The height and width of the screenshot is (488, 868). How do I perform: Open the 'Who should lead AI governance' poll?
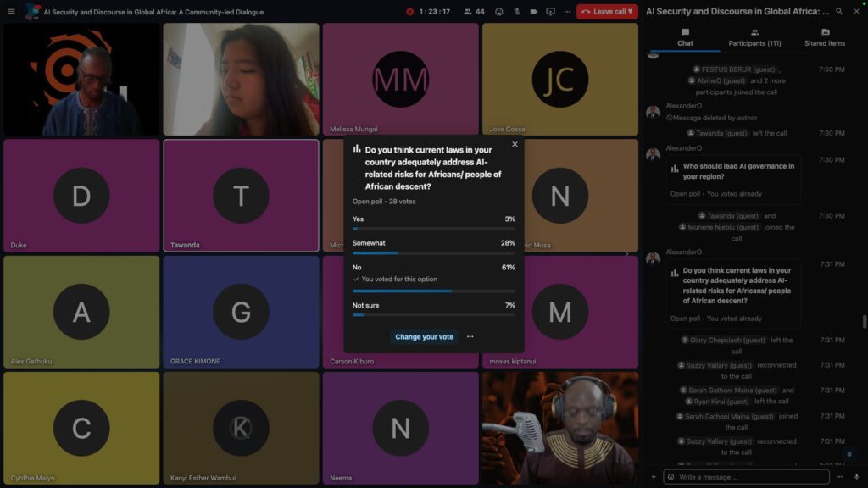(x=734, y=171)
